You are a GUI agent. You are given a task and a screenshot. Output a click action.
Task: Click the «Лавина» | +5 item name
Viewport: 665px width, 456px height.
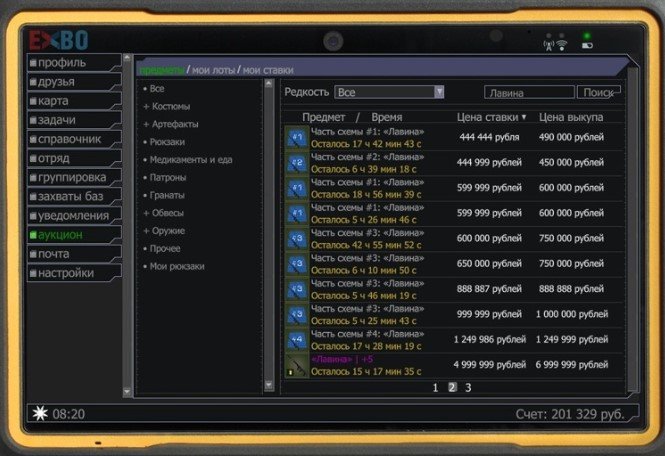pyautogui.click(x=342, y=359)
